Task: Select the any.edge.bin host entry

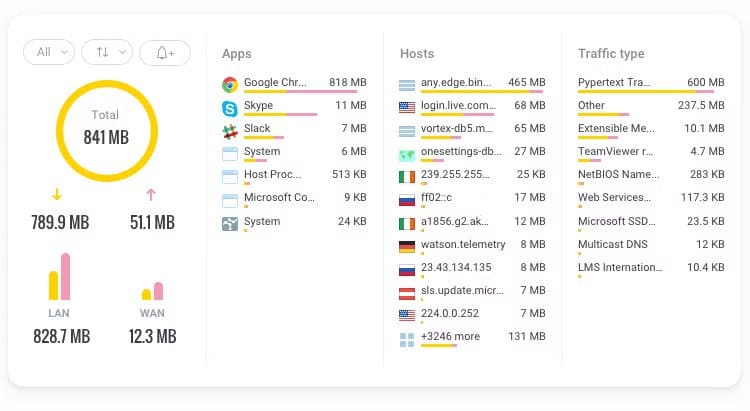Action: [x=472, y=84]
